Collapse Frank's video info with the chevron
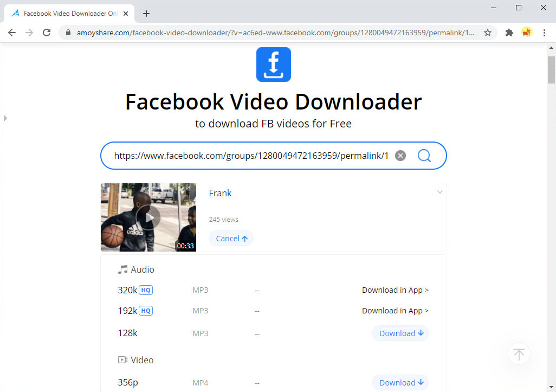The height and width of the screenshot is (392, 556). click(x=439, y=192)
